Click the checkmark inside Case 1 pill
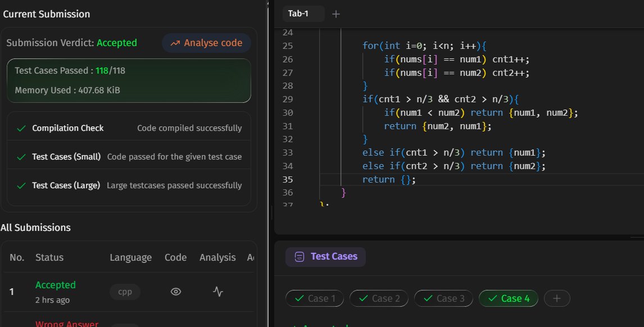The height and width of the screenshot is (327, 644). (300, 299)
